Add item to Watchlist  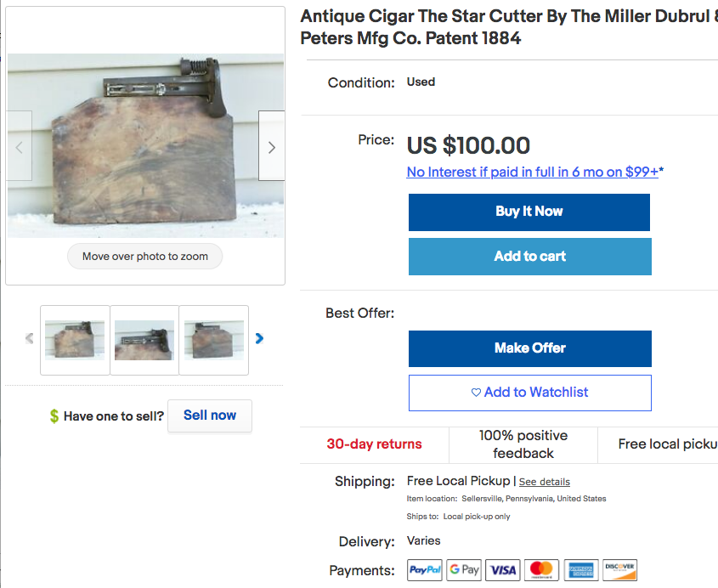[x=529, y=393]
